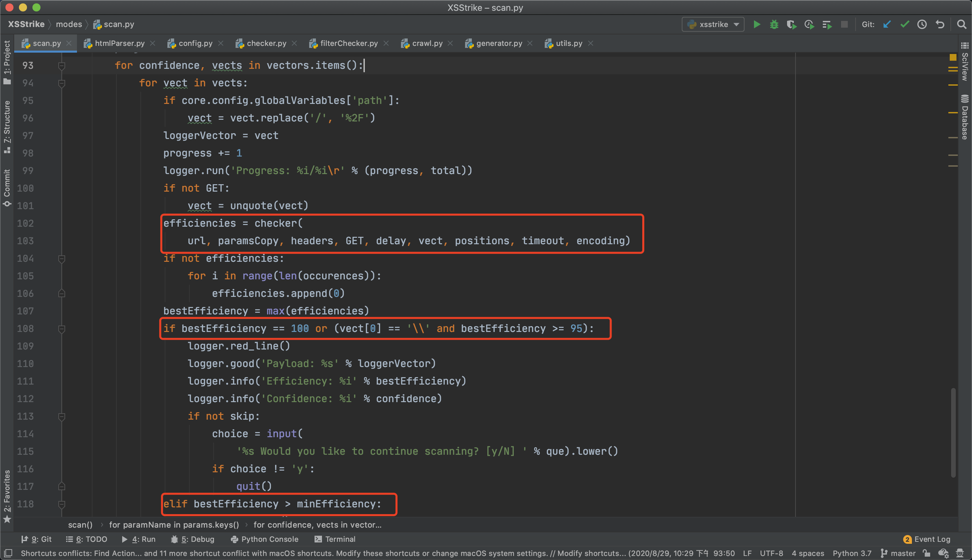This screenshot has height=560, width=972.
Task: Click Git update project arrow
Action: click(x=887, y=25)
